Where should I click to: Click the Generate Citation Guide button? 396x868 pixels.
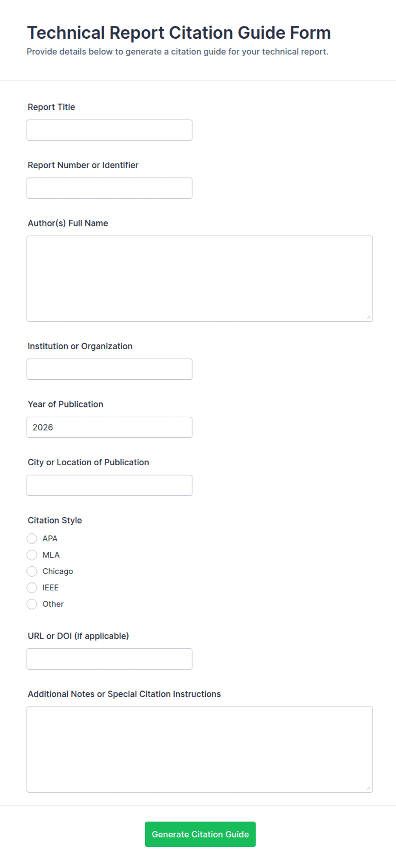(x=200, y=834)
